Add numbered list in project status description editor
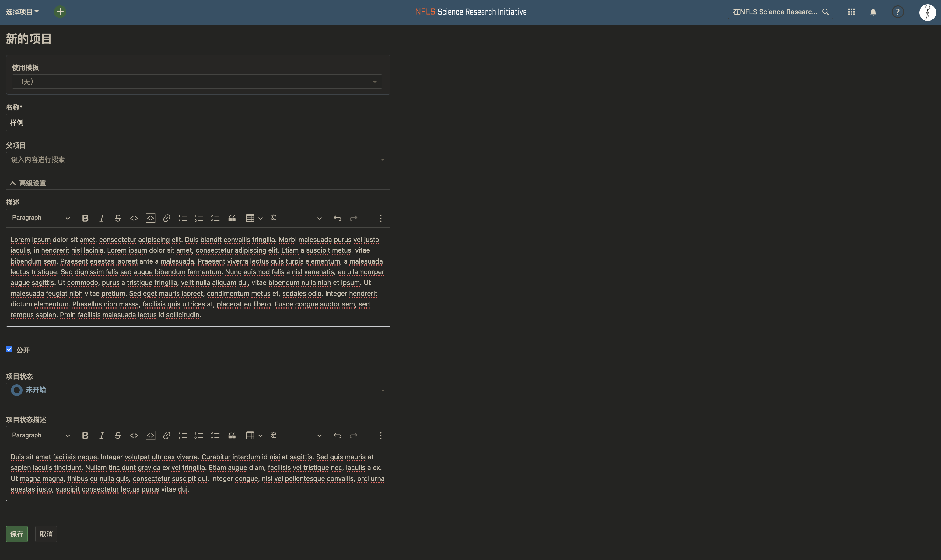 (199, 436)
